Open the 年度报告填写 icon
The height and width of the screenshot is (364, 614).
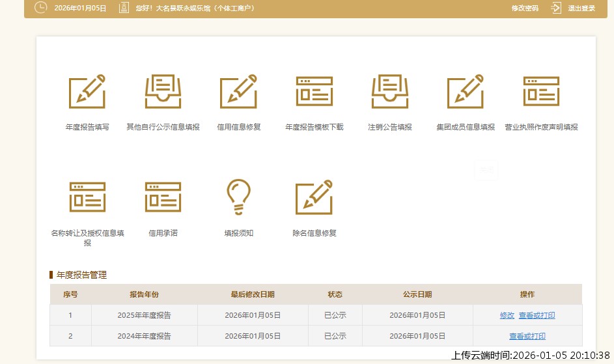click(x=87, y=91)
